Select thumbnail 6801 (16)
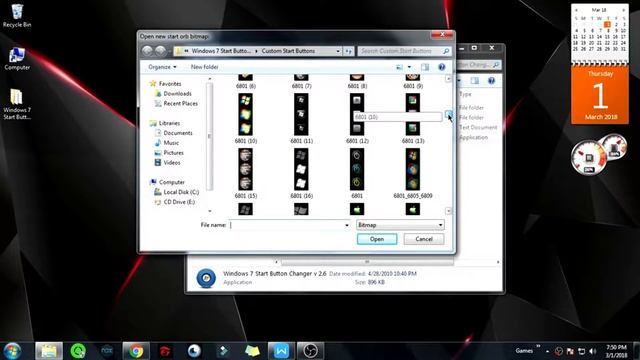This screenshot has height=360, width=640. click(x=301, y=173)
